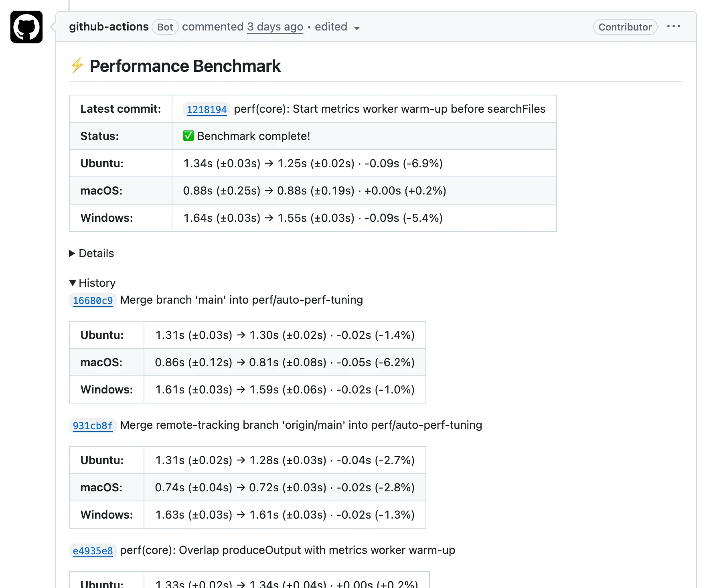Viewport: 709px width, 588px height.
Task: Click the 'edited' text in comment header
Action: tap(331, 26)
